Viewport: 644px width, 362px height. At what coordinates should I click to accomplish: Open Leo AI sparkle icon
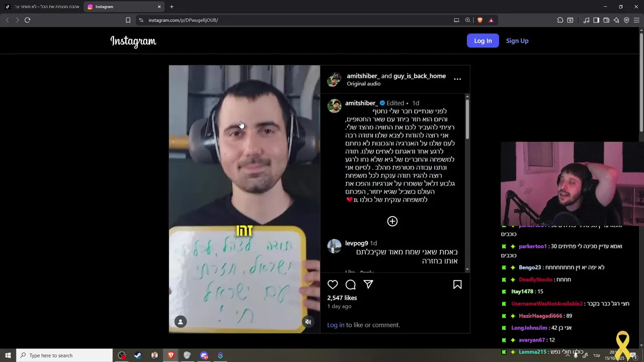[616, 20]
